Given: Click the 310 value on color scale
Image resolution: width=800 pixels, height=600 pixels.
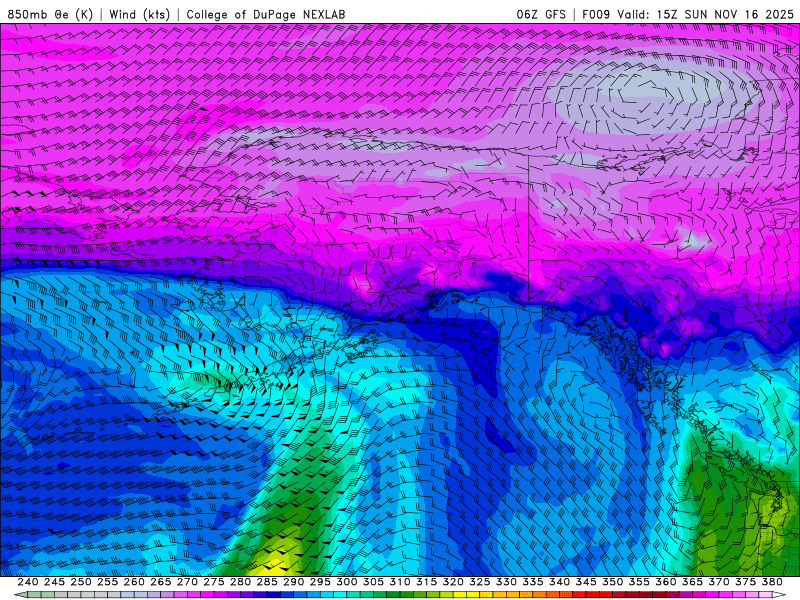Looking at the screenshot, I should (x=400, y=582).
